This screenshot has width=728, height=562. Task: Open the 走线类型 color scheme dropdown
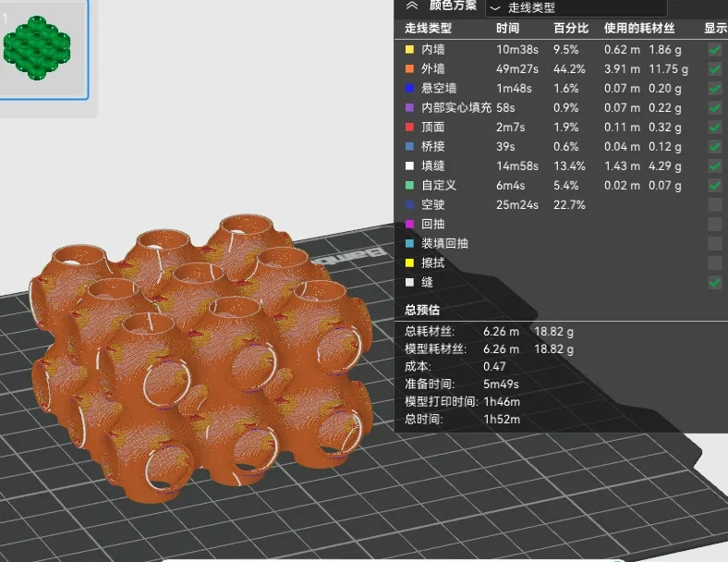(576, 8)
